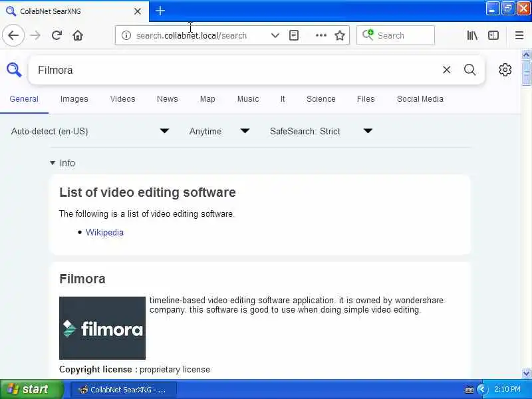Bookmark this page with the star
The image size is (532, 399).
click(x=340, y=35)
